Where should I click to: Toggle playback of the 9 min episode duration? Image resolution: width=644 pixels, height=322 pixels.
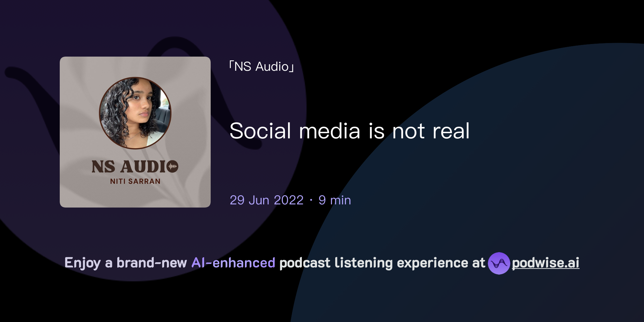334,200
